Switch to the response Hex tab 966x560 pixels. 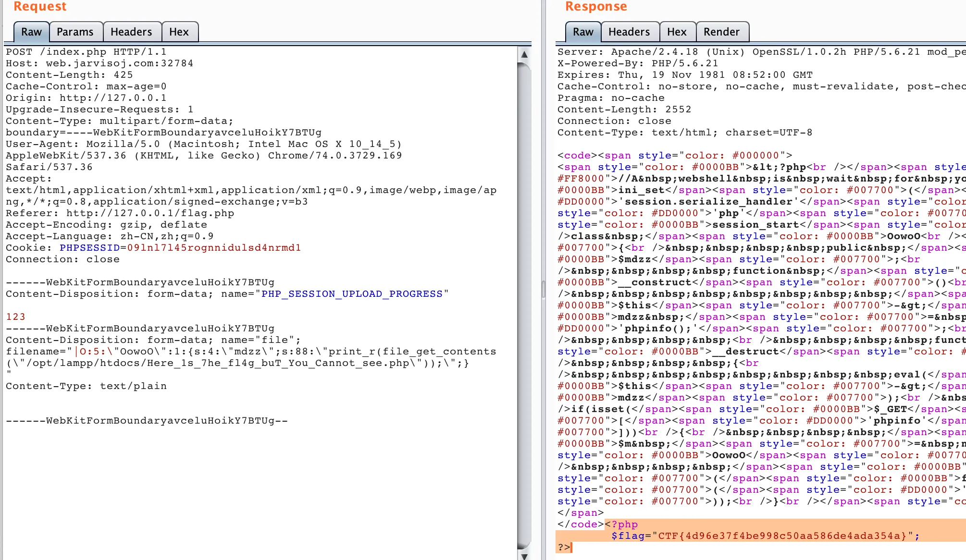[677, 32]
